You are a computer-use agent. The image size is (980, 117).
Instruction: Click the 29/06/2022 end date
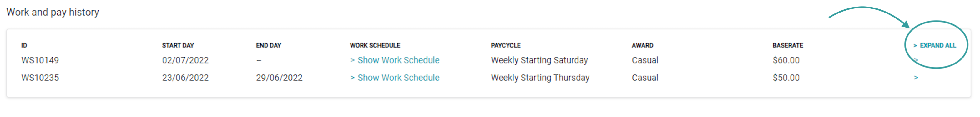pyautogui.click(x=279, y=78)
